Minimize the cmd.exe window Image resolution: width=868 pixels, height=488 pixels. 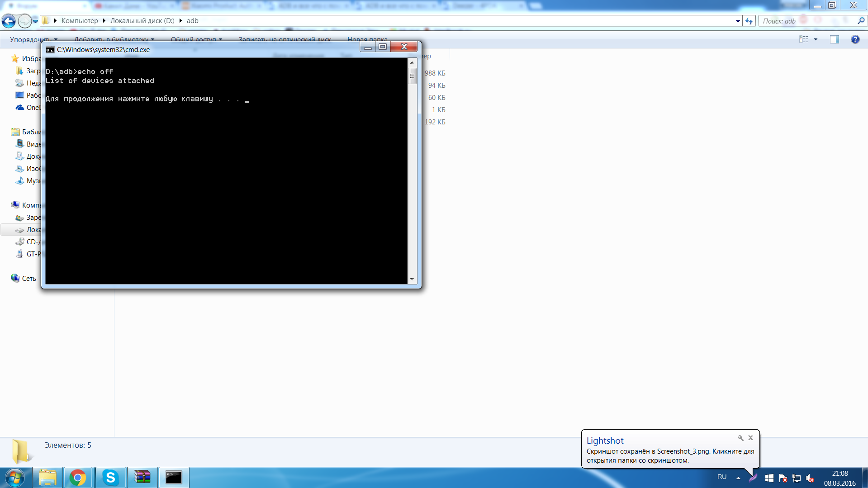pyautogui.click(x=368, y=47)
